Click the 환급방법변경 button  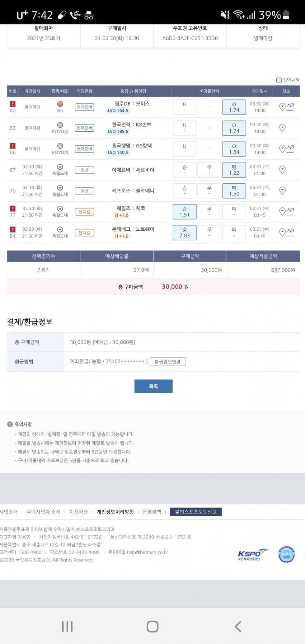[167, 362]
